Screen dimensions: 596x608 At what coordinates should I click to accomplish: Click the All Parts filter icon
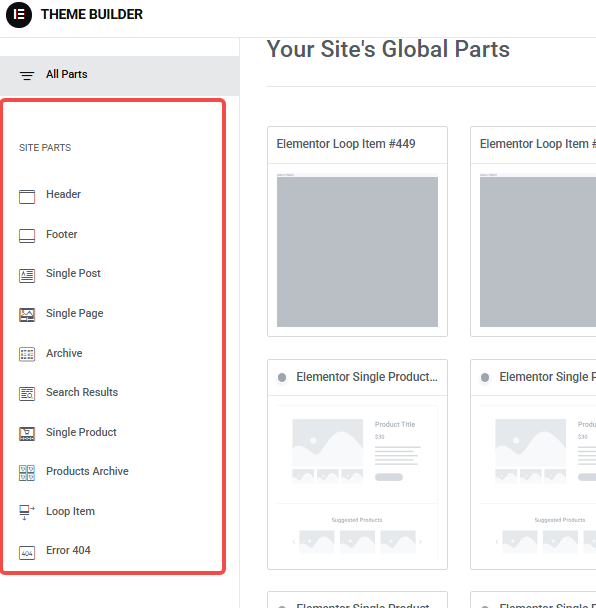pyautogui.click(x=27, y=76)
